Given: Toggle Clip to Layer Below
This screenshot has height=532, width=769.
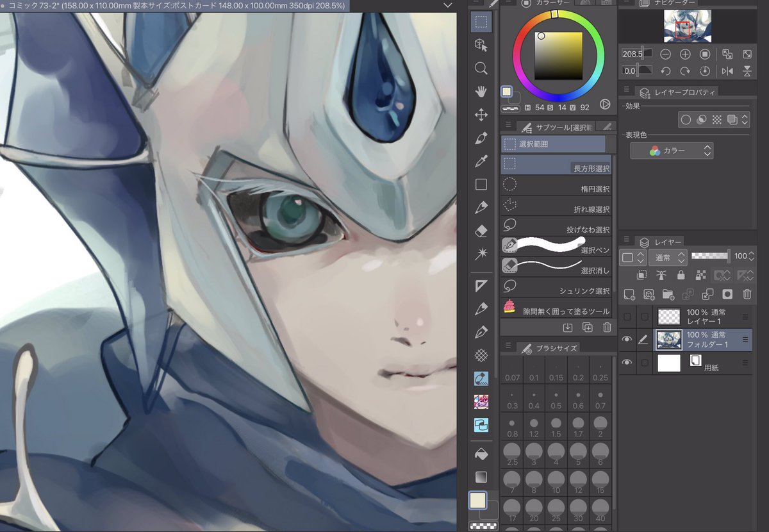Looking at the screenshot, I should (641, 275).
